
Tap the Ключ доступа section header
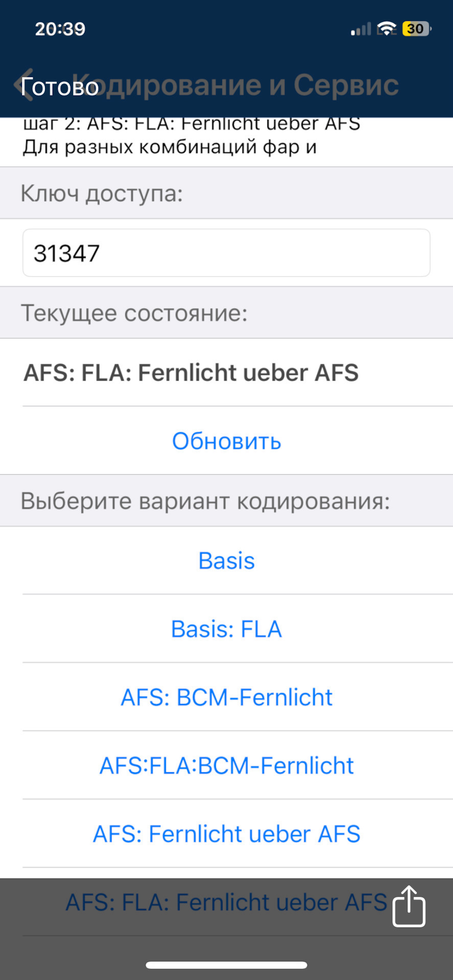tap(102, 193)
